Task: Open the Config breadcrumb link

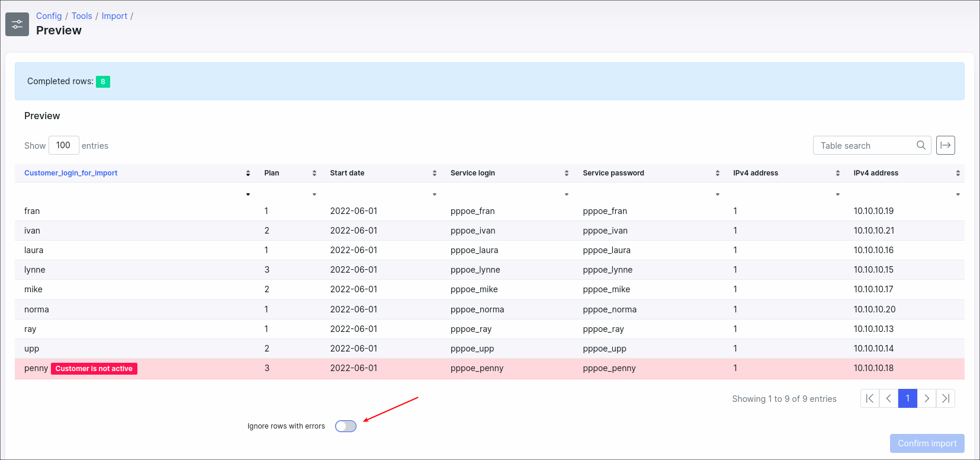Action: click(49, 16)
